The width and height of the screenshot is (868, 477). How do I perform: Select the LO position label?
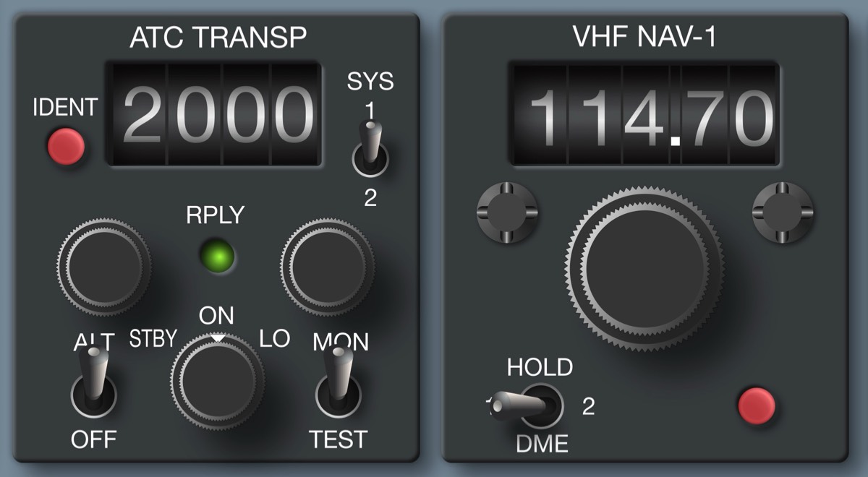[x=275, y=338]
